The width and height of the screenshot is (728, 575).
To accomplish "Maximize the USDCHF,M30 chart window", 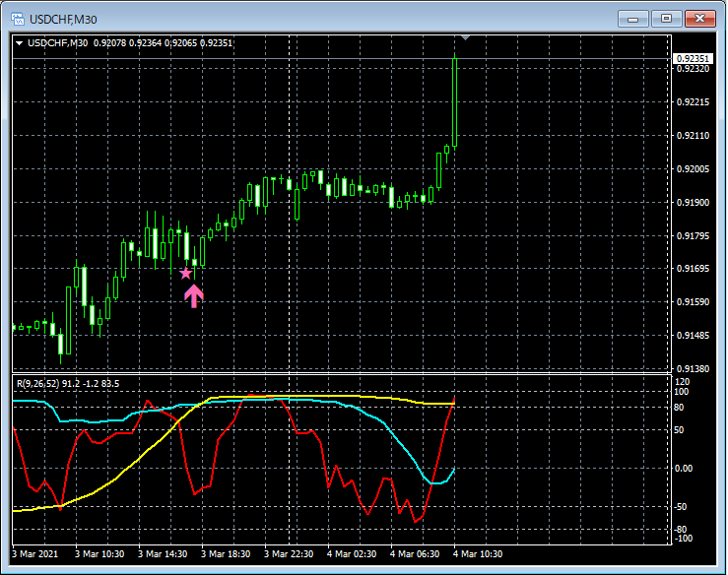I will [x=666, y=19].
